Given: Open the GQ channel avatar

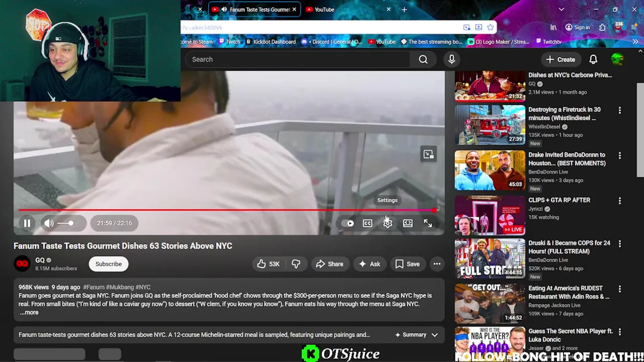Looking at the screenshot, I should click(x=22, y=263).
